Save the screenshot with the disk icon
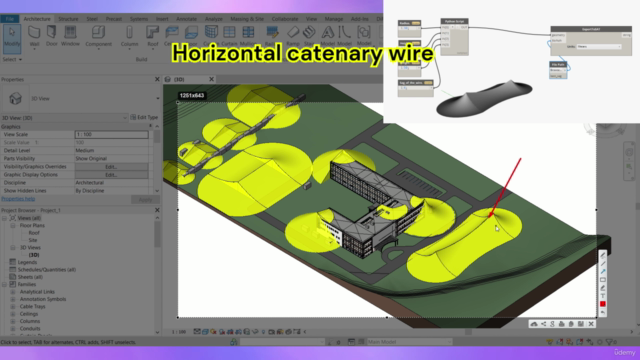 point(581,324)
